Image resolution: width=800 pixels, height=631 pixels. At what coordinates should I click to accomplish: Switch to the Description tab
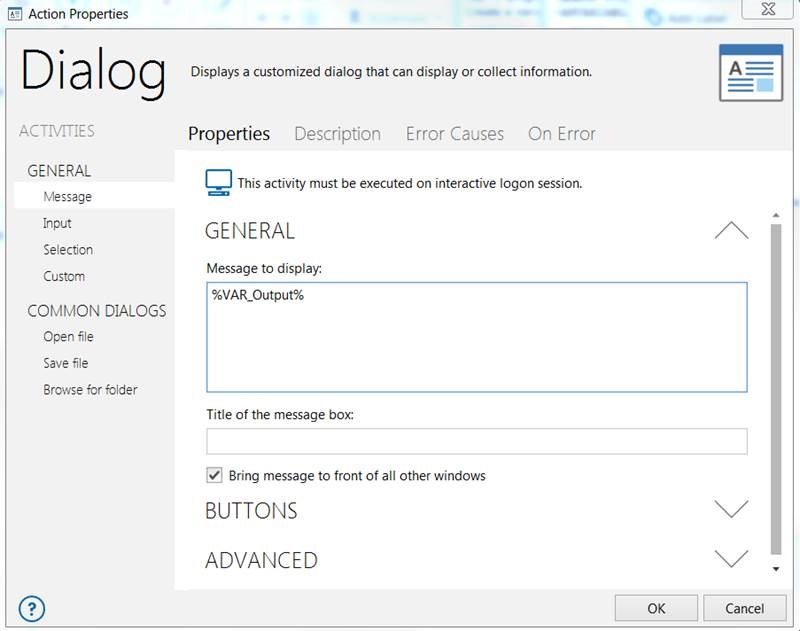(x=337, y=134)
